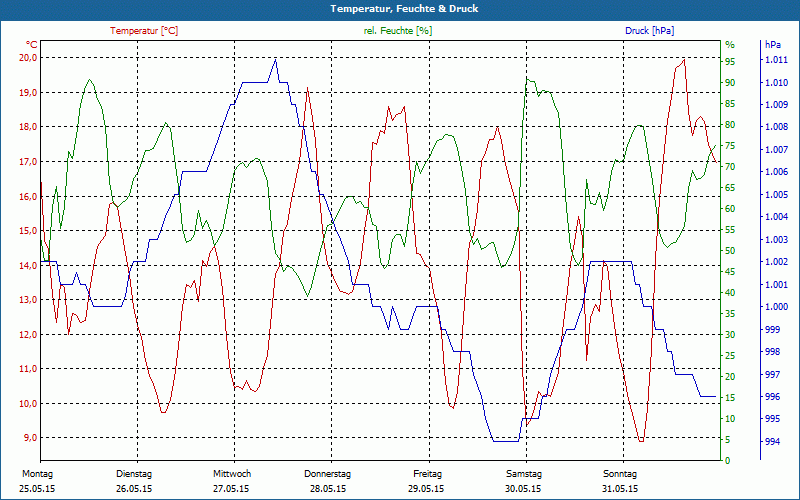Select the blue 'Druck [hPa]' legend label

point(649,31)
